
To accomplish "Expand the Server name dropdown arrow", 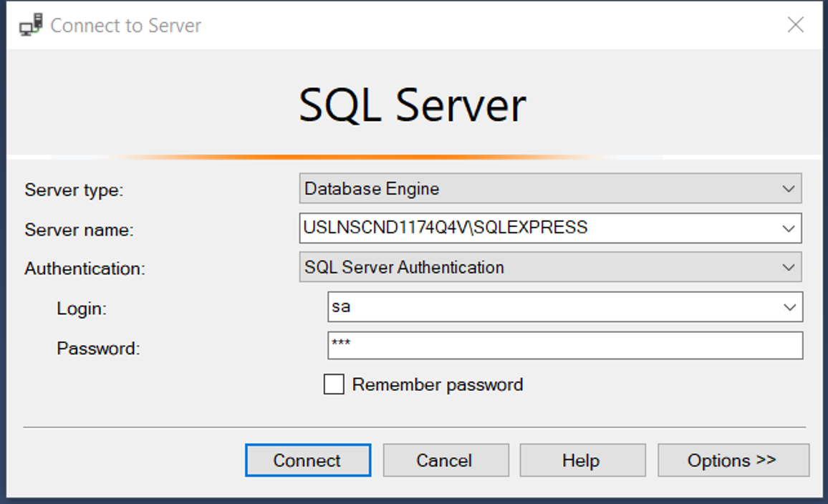I will (789, 228).
